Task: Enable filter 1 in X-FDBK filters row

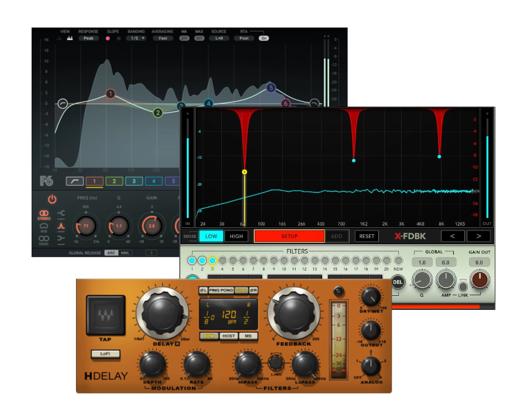Action: (x=192, y=260)
